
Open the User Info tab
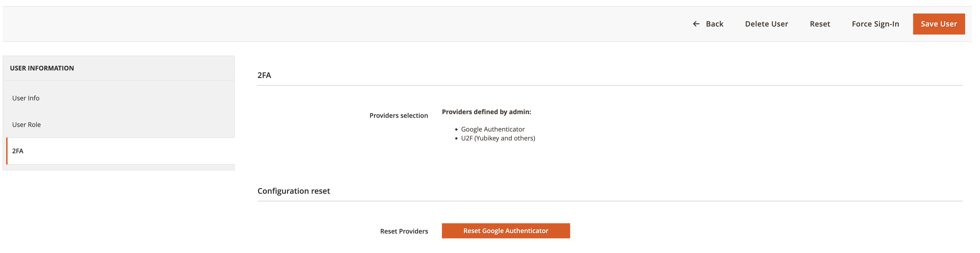point(26,98)
